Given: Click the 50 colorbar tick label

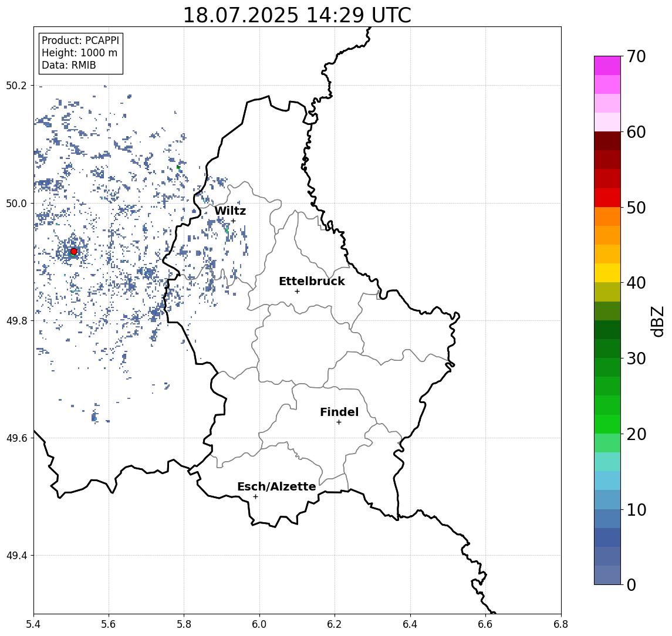Looking at the screenshot, I should [x=636, y=208].
